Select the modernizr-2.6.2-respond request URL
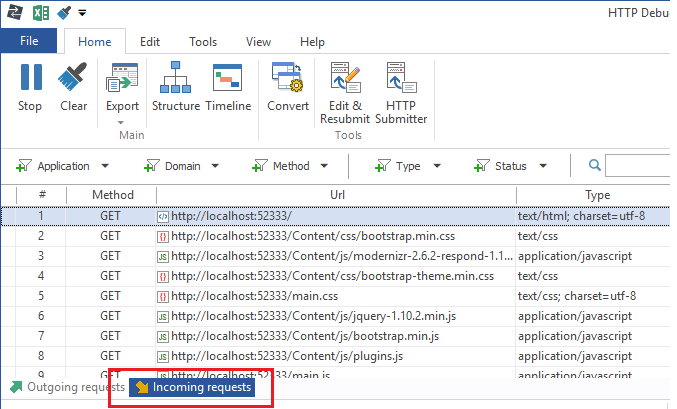677x409 pixels. (342, 256)
